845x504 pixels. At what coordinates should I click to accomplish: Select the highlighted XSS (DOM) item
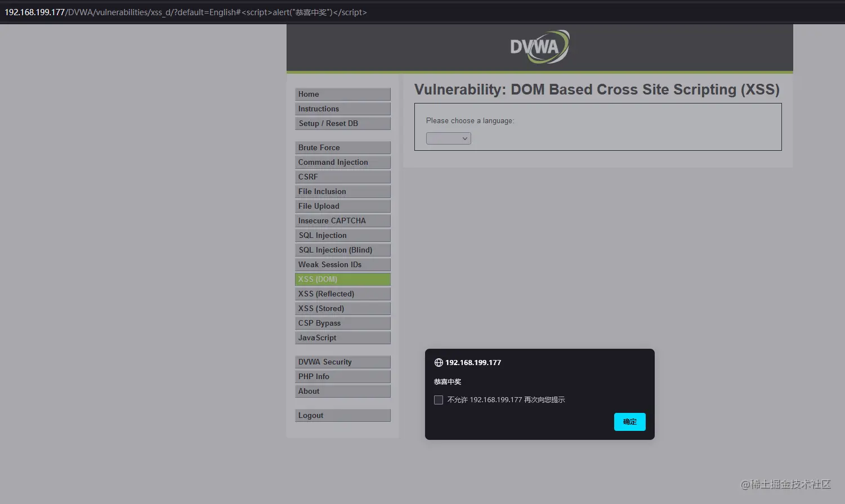coord(343,279)
